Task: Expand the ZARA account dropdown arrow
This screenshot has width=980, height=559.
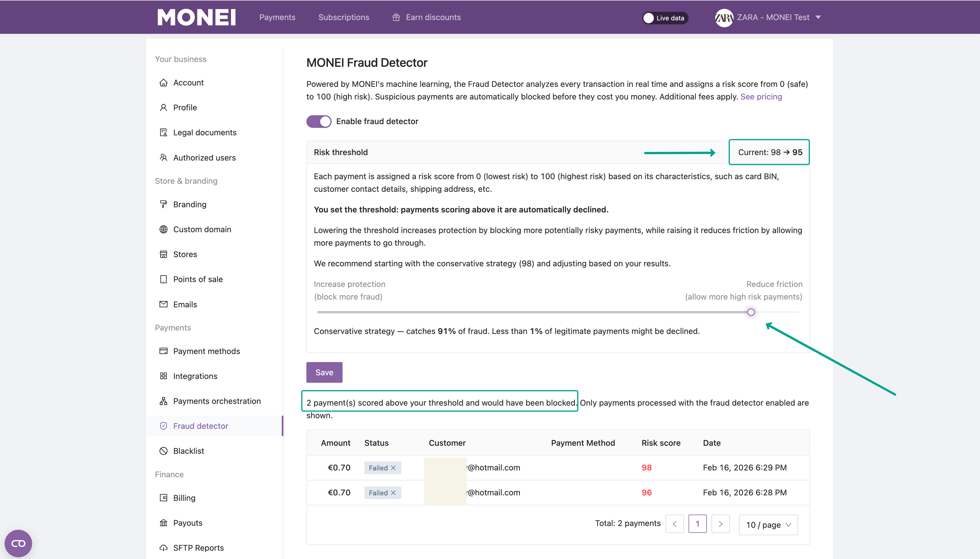Action: click(818, 17)
